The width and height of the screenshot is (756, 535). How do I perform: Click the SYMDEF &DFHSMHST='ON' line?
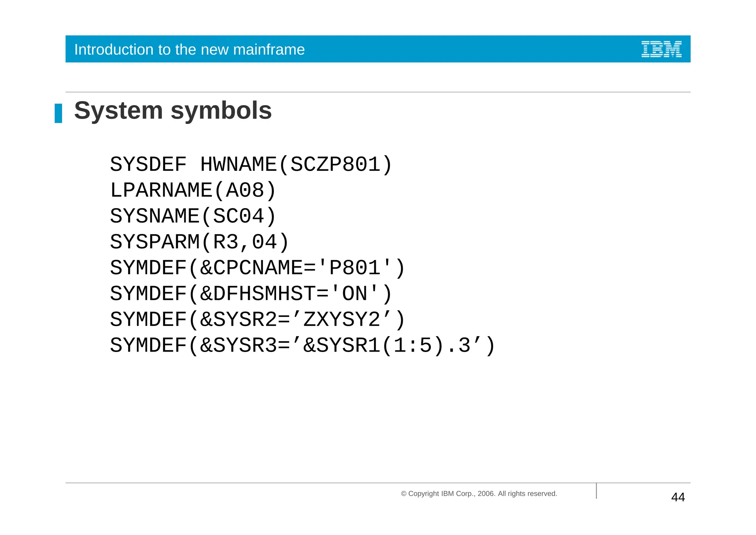coord(251,294)
